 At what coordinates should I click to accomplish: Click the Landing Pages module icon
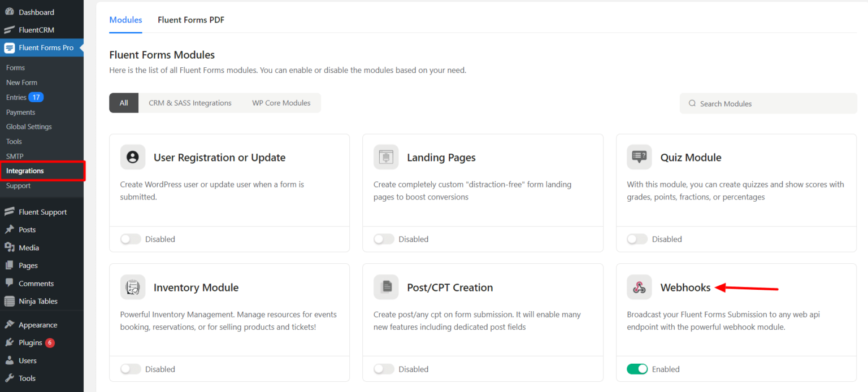click(x=386, y=157)
